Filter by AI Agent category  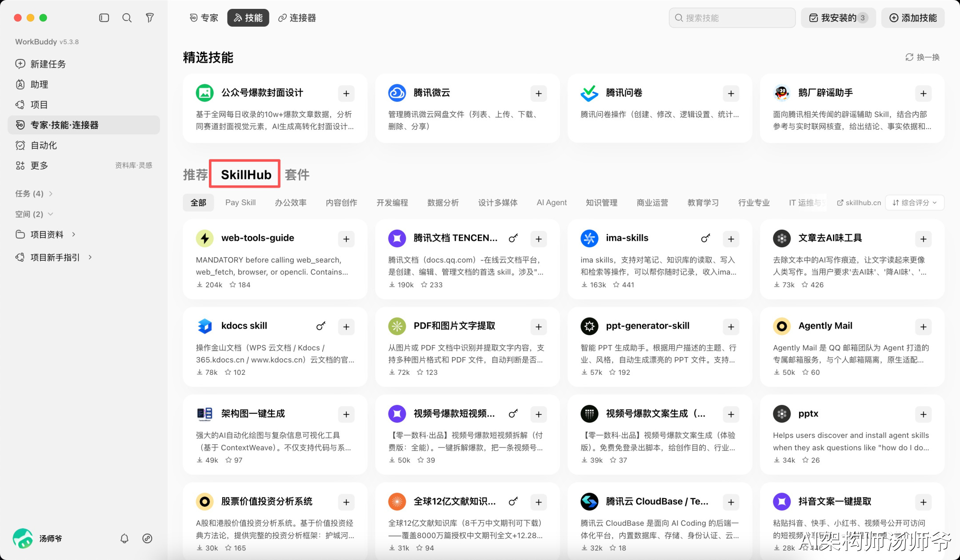click(x=552, y=203)
